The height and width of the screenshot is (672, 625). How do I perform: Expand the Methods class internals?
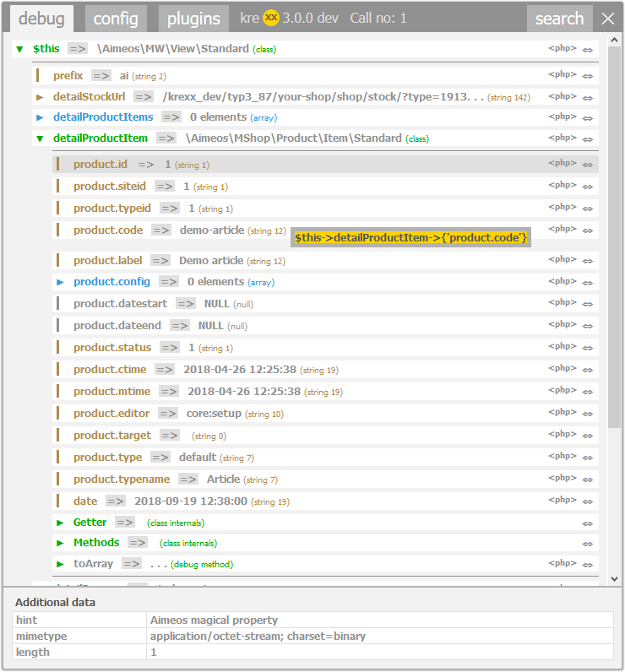point(60,543)
